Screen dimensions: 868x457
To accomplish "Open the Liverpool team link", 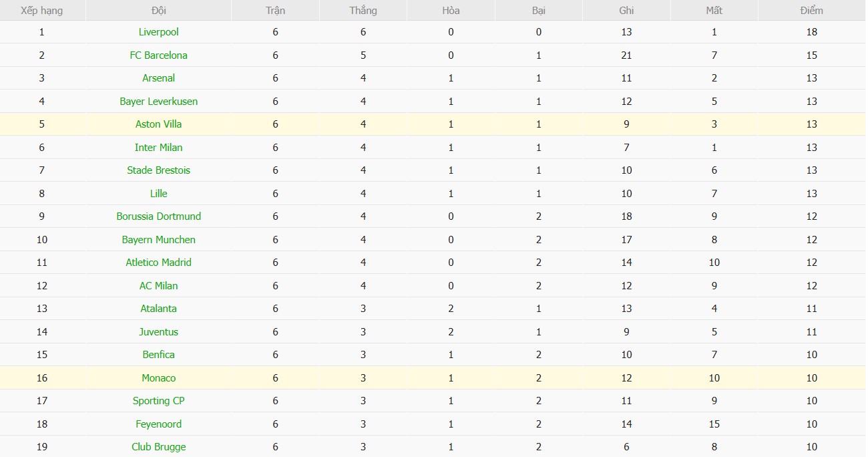I will coord(159,32).
